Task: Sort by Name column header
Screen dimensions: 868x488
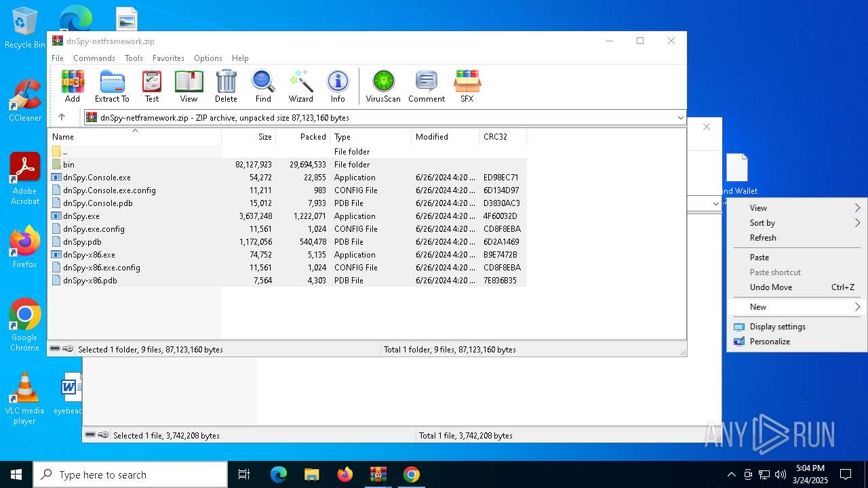Action: coord(134,137)
